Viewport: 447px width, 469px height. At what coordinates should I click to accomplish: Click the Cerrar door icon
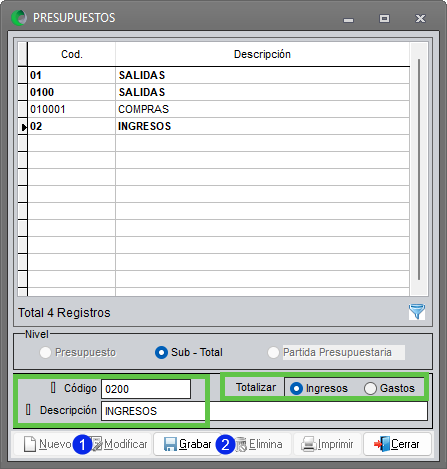382,444
